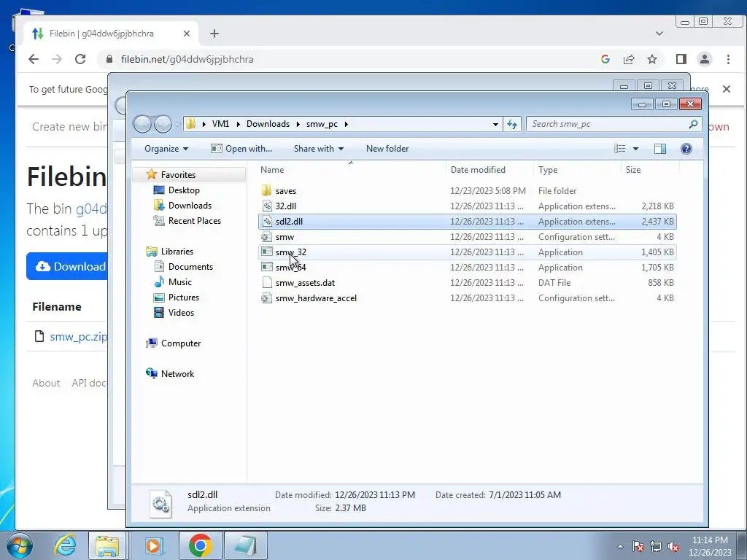Select the sdl2.dll file icon
The width and height of the screenshot is (747, 560).
click(x=267, y=222)
